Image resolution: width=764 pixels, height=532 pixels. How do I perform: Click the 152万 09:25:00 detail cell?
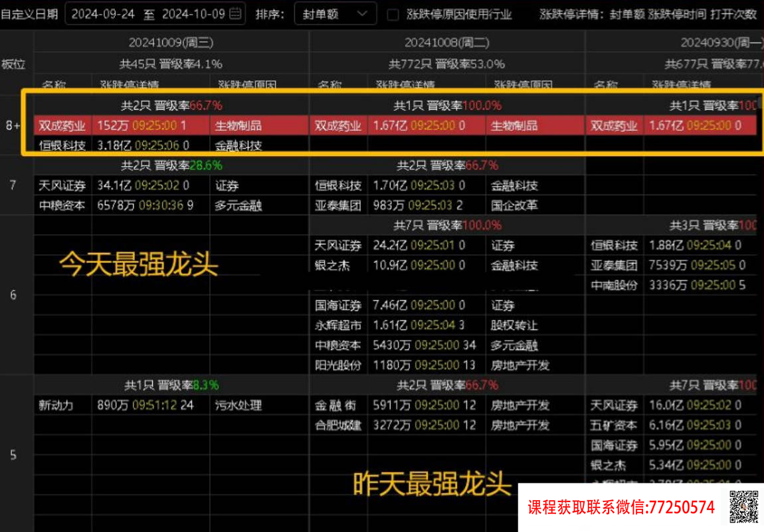pos(151,126)
